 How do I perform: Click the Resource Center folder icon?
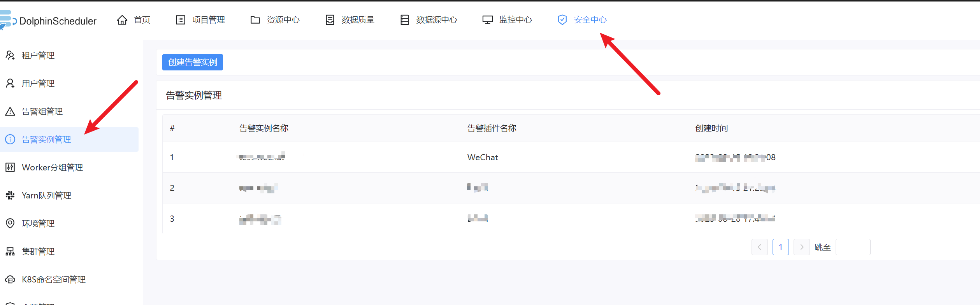[255, 20]
